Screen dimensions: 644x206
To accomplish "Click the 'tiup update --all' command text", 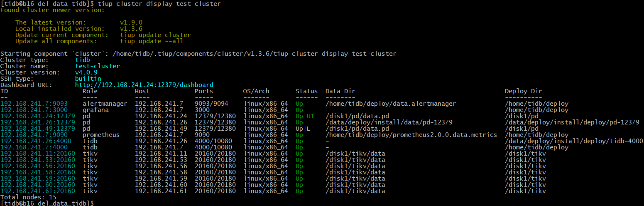I will [152, 41].
